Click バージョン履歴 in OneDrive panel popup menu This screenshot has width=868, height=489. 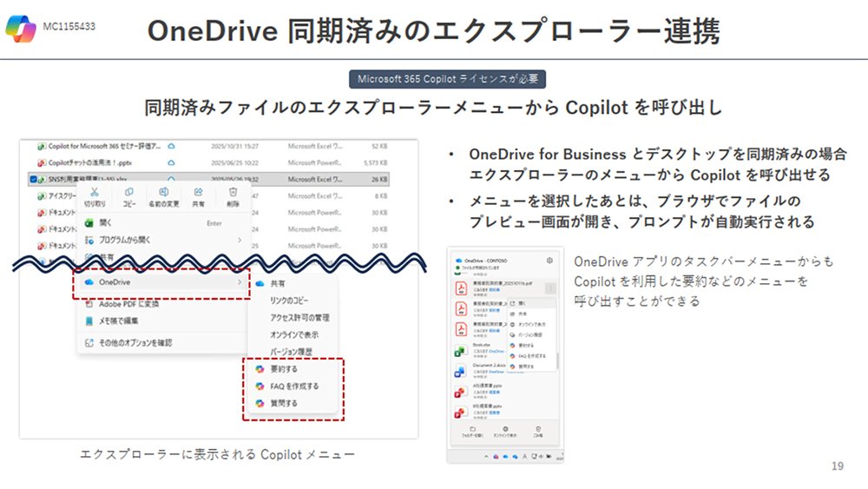(x=532, y=334)
